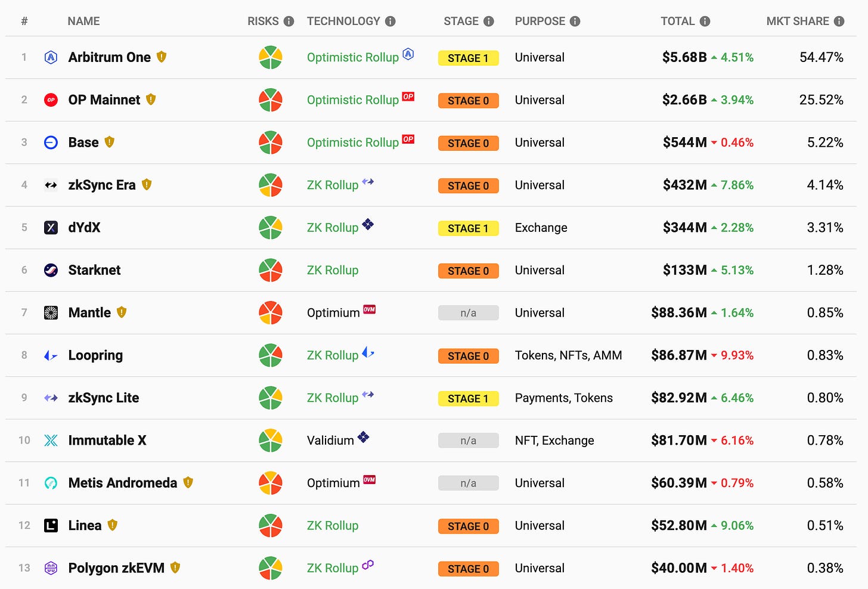
Task: Click the Mantle project logo
Action: (x=51, y=313)
